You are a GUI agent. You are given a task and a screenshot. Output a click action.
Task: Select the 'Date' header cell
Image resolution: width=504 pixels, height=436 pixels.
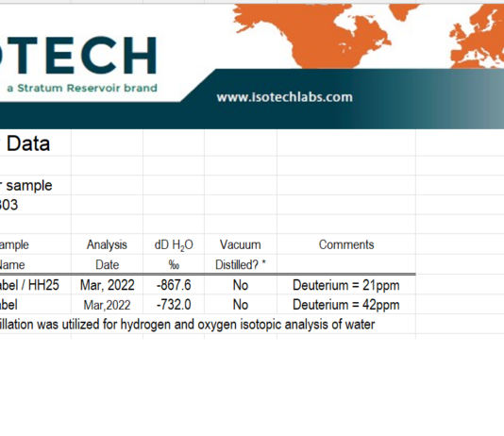107,265
